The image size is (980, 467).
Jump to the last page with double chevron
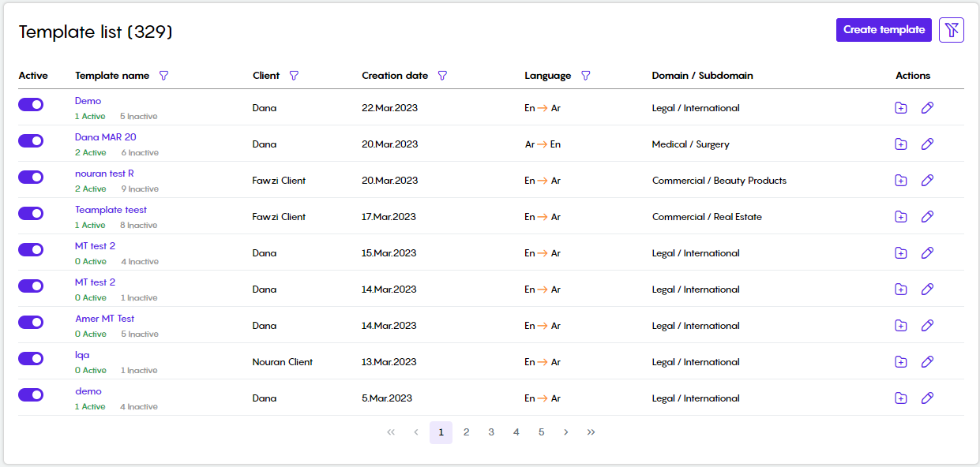[591, 432]
